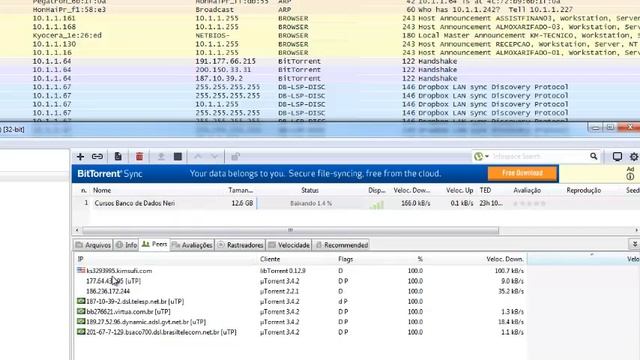This screenshot has height=360, width=640.
Task: Sort torrents by the Nome column header
Action: [102, 190]
